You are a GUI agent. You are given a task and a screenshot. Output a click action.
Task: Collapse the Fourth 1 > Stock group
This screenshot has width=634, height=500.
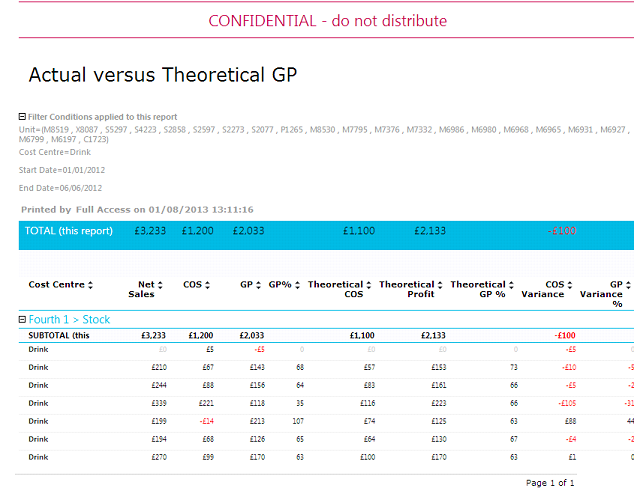click(x=23, y=320)
